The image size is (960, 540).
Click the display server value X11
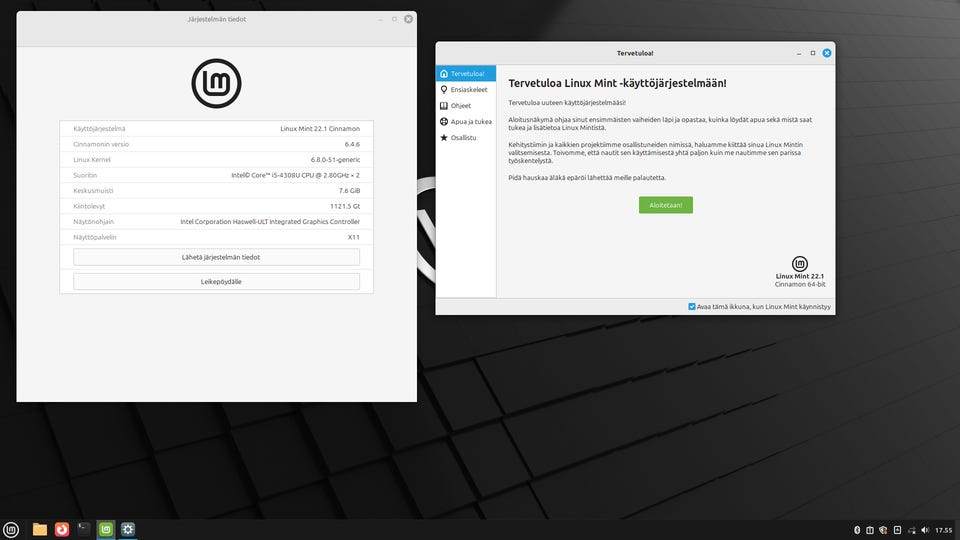[354, 237]
